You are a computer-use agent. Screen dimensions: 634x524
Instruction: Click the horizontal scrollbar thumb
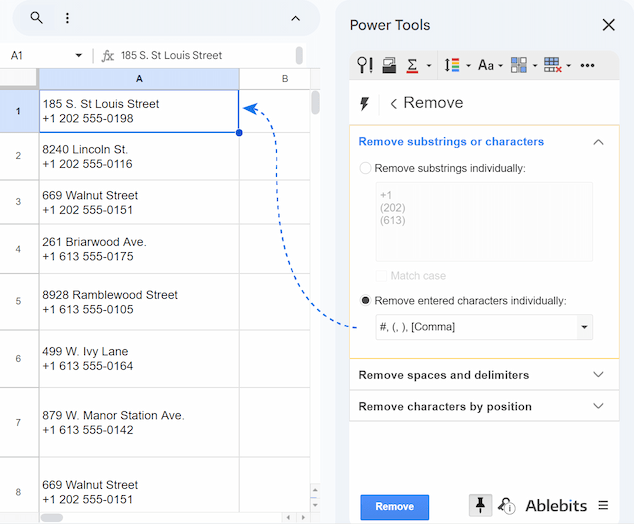point(52,518)
